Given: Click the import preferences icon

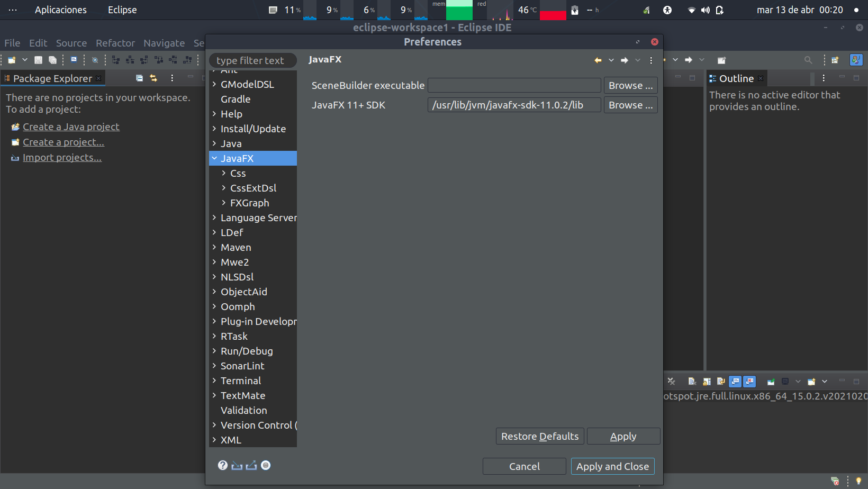Looking at the screenshot, I should click(x=237, y=465).
